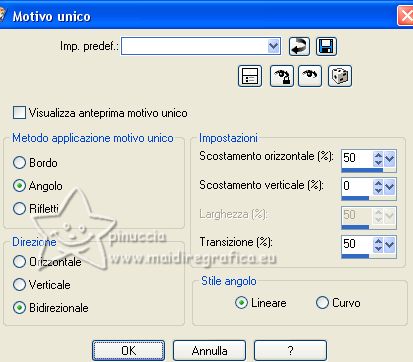Expand Transizione value dropdown arrow
The height and width of the screenshot is (362, 413).
coord(390,245)
